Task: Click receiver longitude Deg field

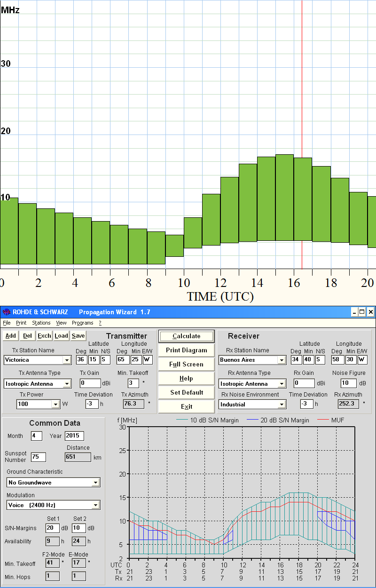Action: 338,360
